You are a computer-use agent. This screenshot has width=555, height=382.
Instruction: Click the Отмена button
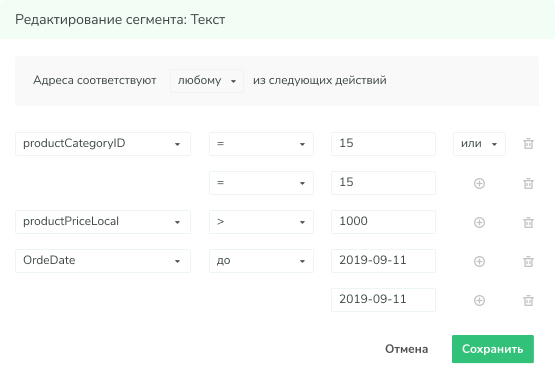pyautogui.click(x=406, y=349)
